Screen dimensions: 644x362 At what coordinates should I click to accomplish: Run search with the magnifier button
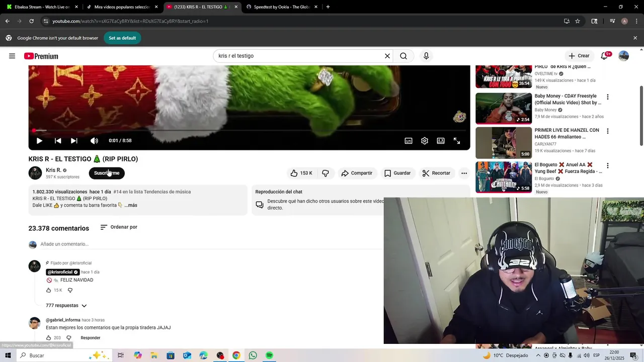pyautogui.click(x=404, y=56)
